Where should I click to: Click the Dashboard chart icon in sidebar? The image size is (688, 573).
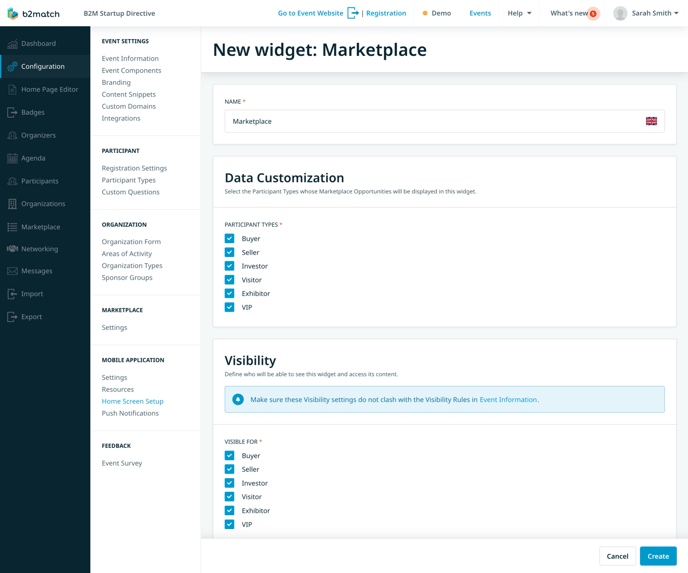[x=12, y=43]
